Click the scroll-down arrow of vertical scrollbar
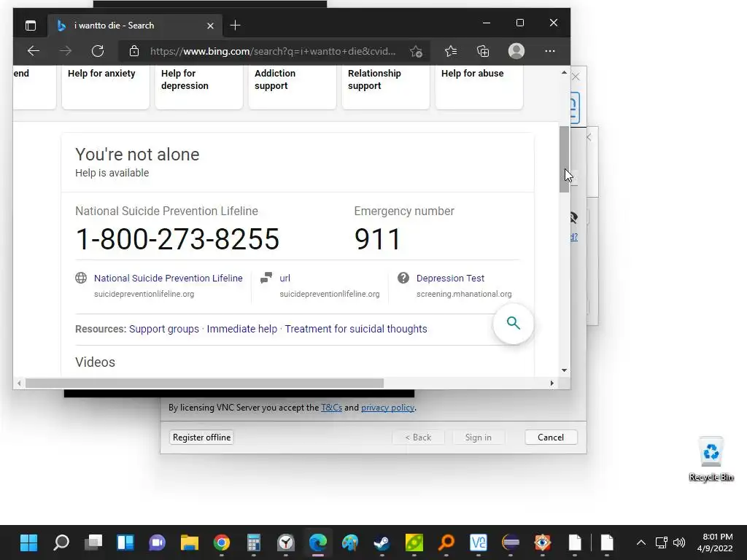Viewport: 747px width, 560px height. [x=564, y=370]
